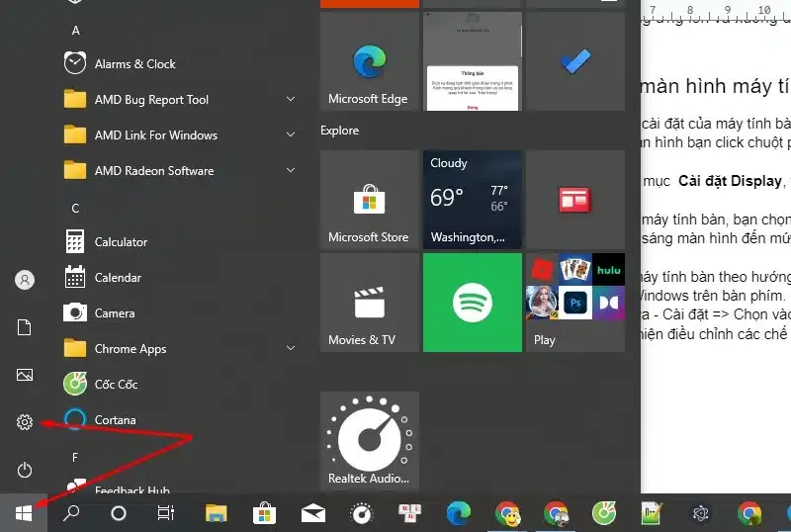
Task: Click letter F header in app list
Action: (x=75, y=457)
